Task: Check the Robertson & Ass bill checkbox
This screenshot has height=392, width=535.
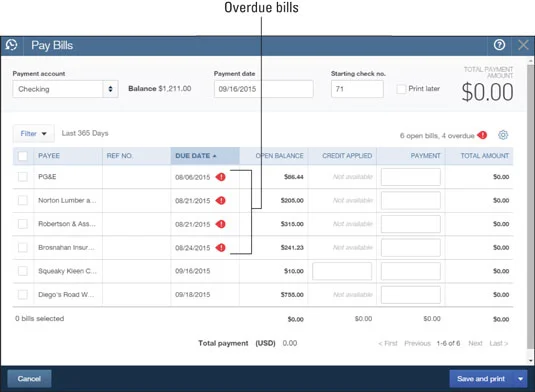Action: 23,224
